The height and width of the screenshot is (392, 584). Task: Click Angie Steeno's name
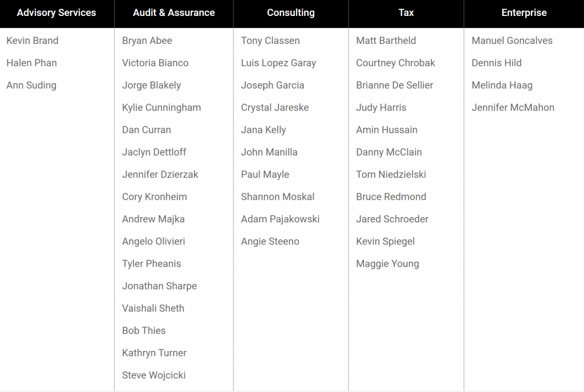click(270, 242)
